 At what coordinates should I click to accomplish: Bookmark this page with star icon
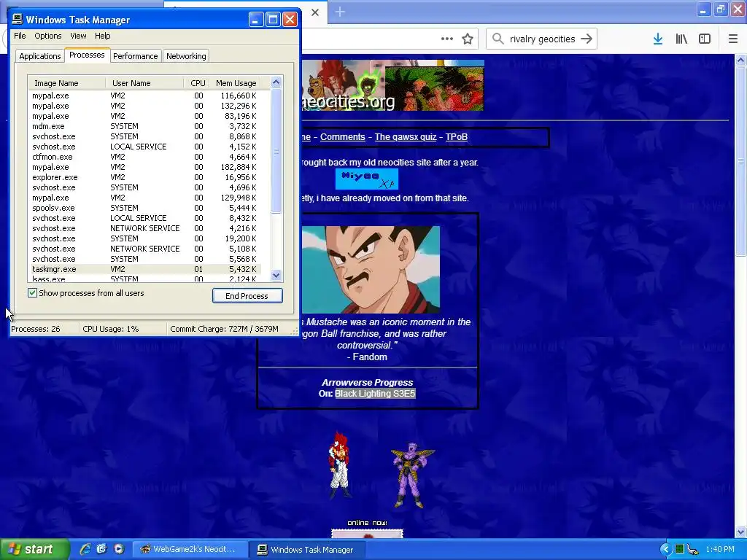click(x=468, y=39)
